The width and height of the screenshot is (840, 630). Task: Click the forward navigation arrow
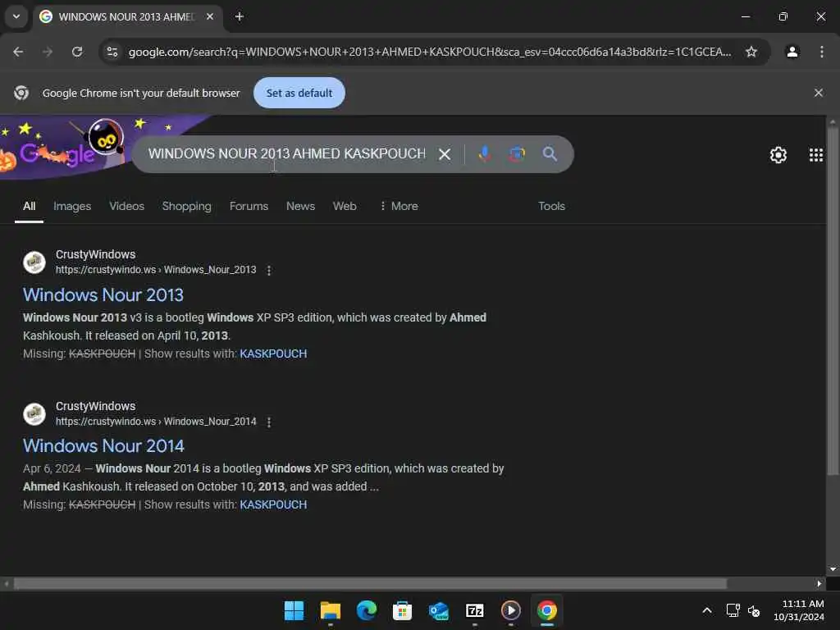(48, 52)
